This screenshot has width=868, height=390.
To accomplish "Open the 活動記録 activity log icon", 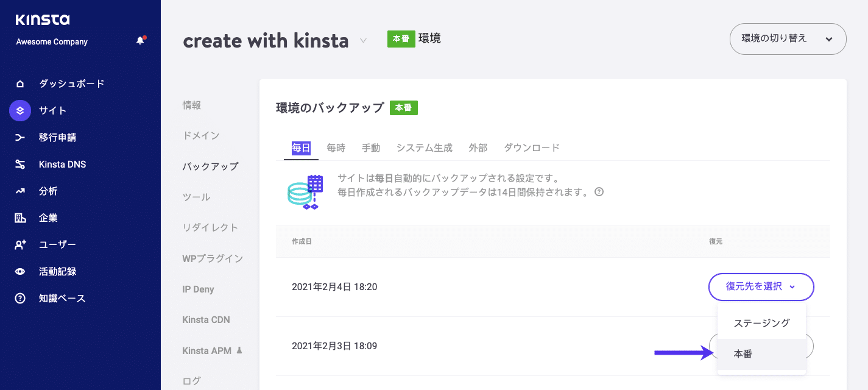I will tap(18, 271).
